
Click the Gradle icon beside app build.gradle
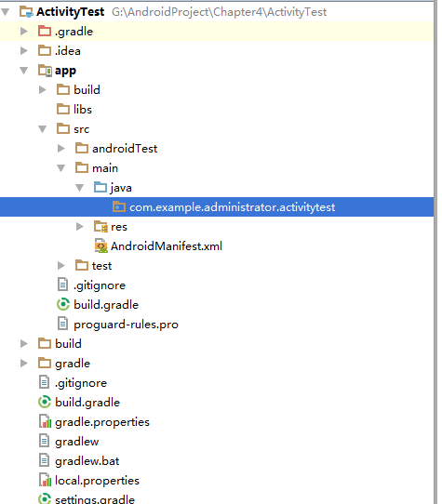pyautogui.click(x=63, y=304)
